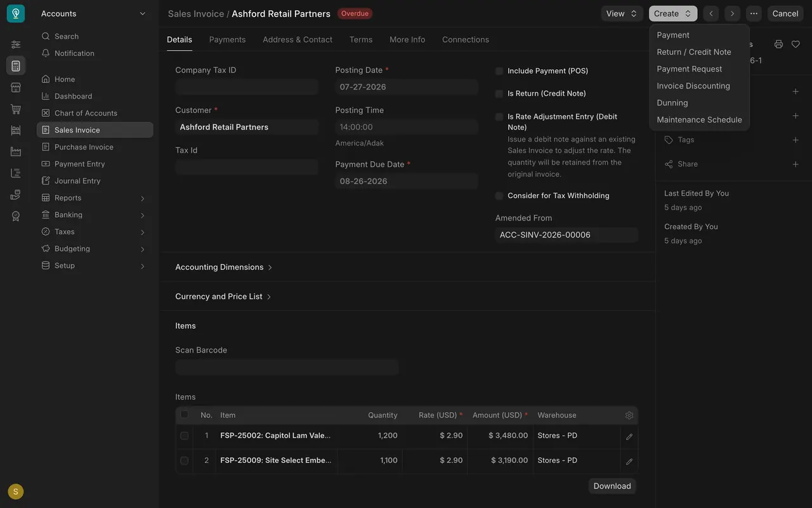Click the plus icon next to Share
The image size is (812, 508).
point(796,164)
